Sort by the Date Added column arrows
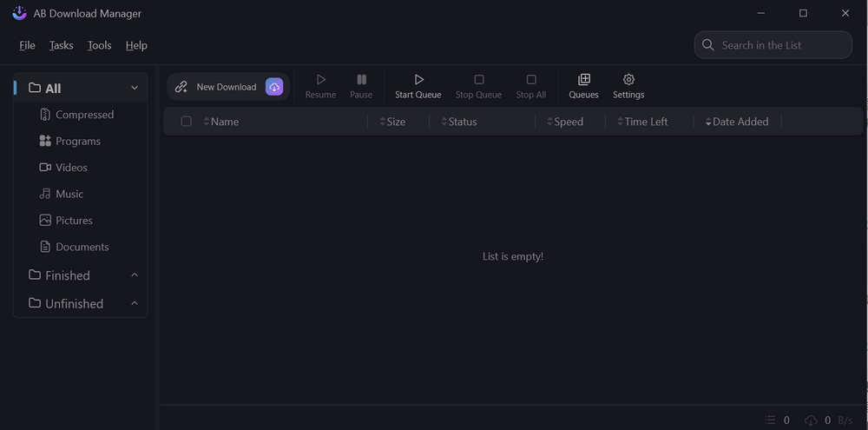 coord(708,122)
